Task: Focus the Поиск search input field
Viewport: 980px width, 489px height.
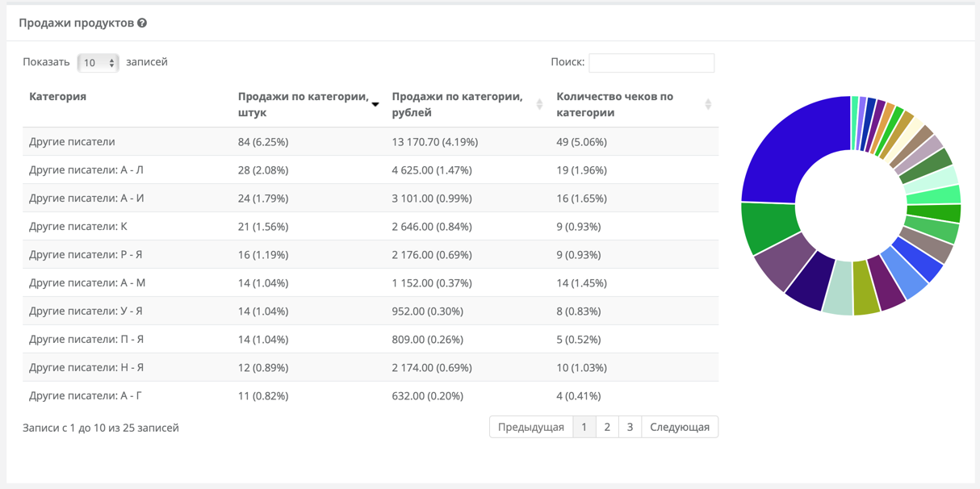Action: click(x=651, y=63)
